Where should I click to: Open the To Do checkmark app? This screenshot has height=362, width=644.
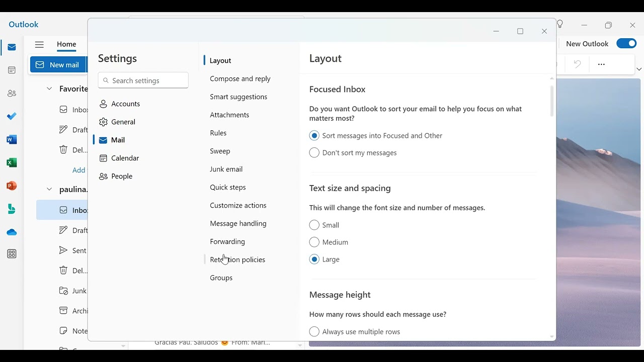point(12,116)
